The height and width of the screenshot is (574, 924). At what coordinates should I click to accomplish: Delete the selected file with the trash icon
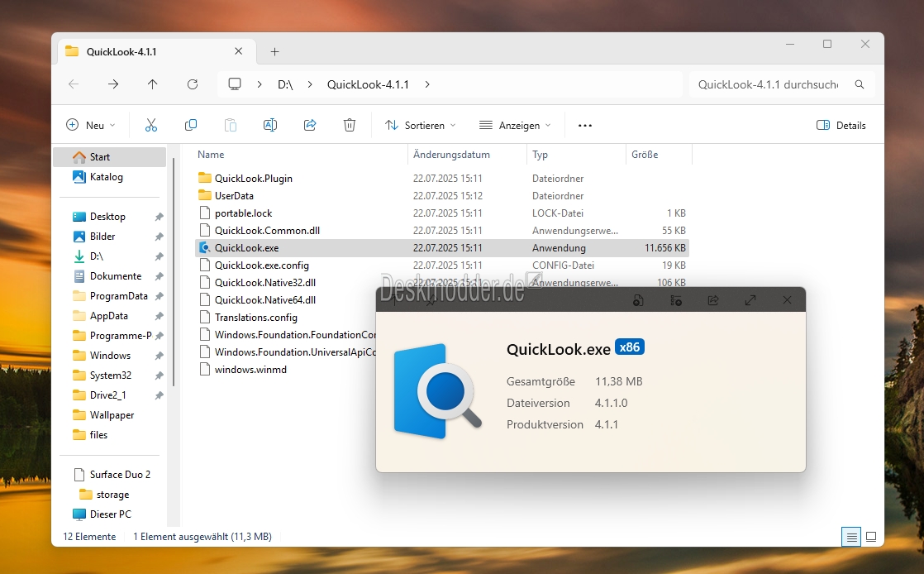(x=350, y=125)
